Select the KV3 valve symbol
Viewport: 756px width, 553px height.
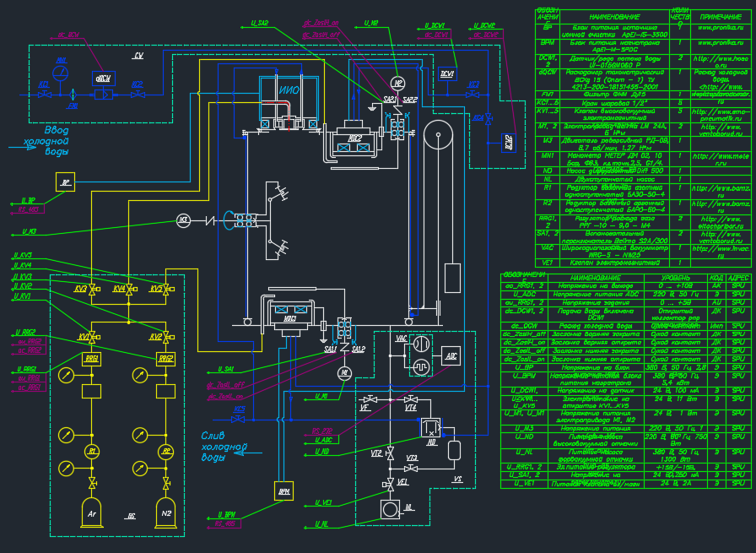click(92, 289)
